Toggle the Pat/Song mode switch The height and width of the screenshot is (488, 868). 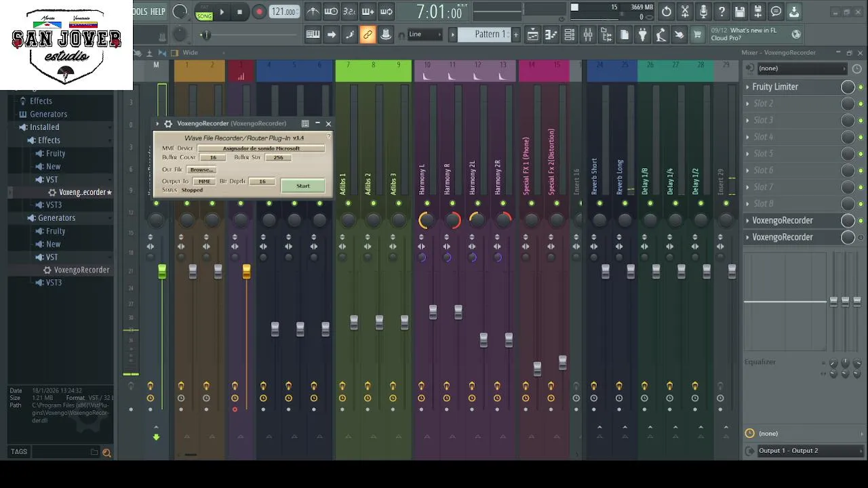tap(203, 12)
